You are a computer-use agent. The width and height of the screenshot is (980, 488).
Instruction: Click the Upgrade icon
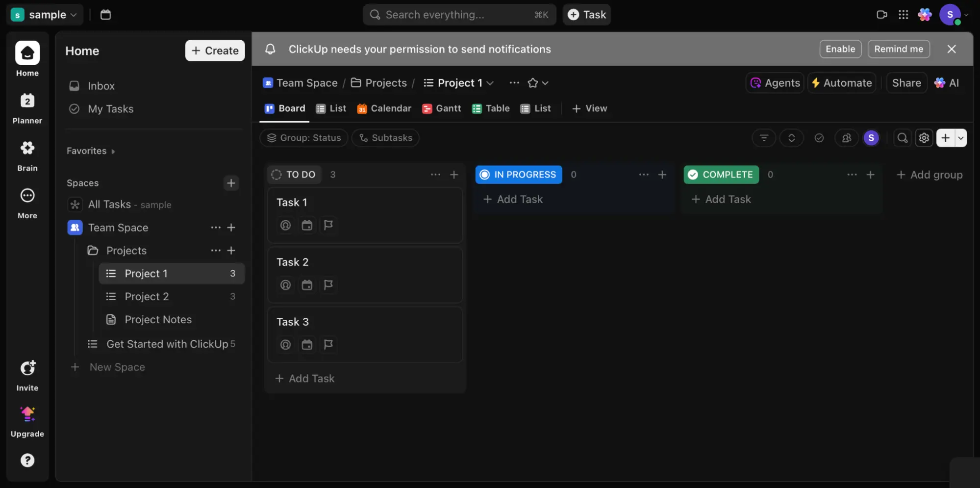(x=27, y=414)
